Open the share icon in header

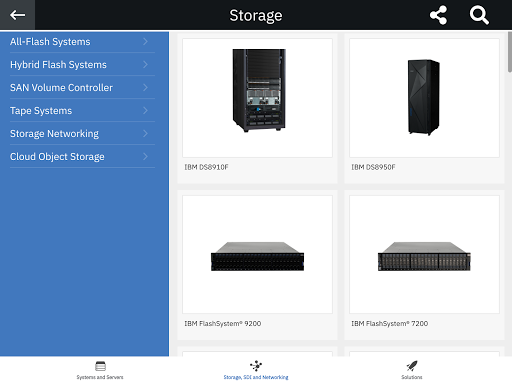pos(438,15)
